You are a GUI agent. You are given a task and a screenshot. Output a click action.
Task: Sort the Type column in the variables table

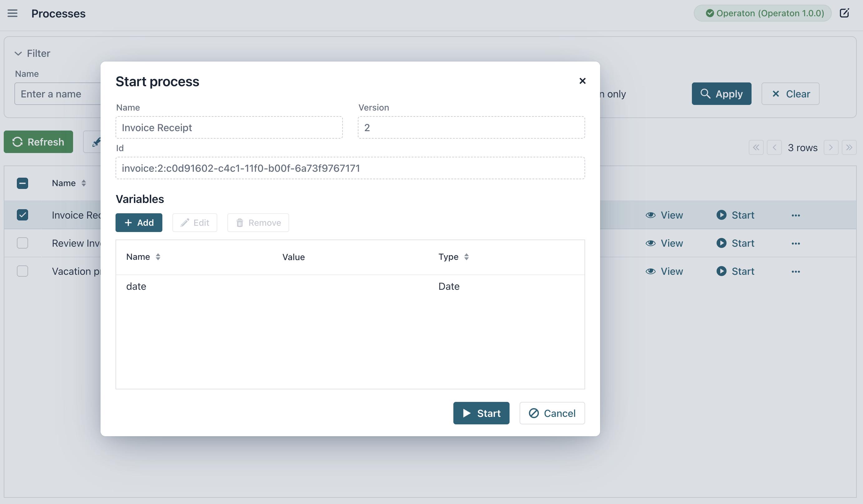click(466, 257)
